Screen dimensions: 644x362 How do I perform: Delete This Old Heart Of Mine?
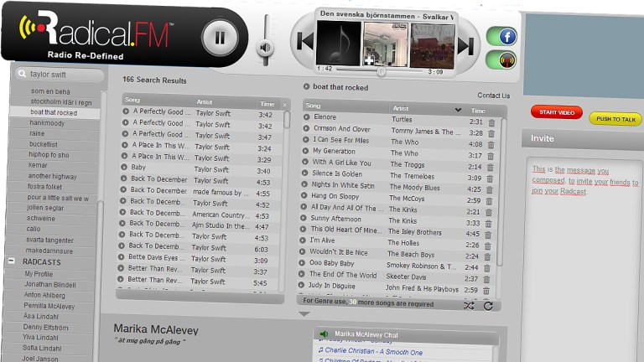[x=488, y=235]
